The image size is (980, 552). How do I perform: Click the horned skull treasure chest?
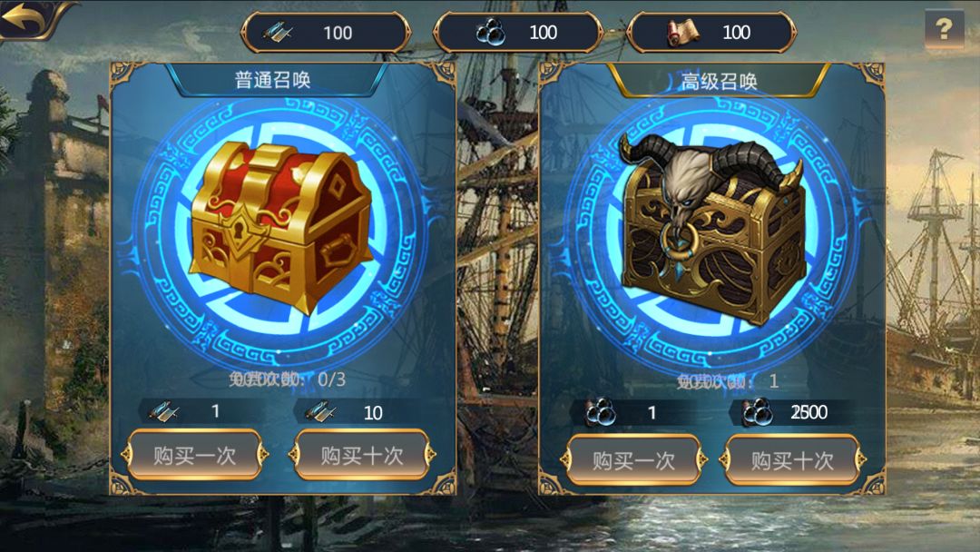point(712,228)
